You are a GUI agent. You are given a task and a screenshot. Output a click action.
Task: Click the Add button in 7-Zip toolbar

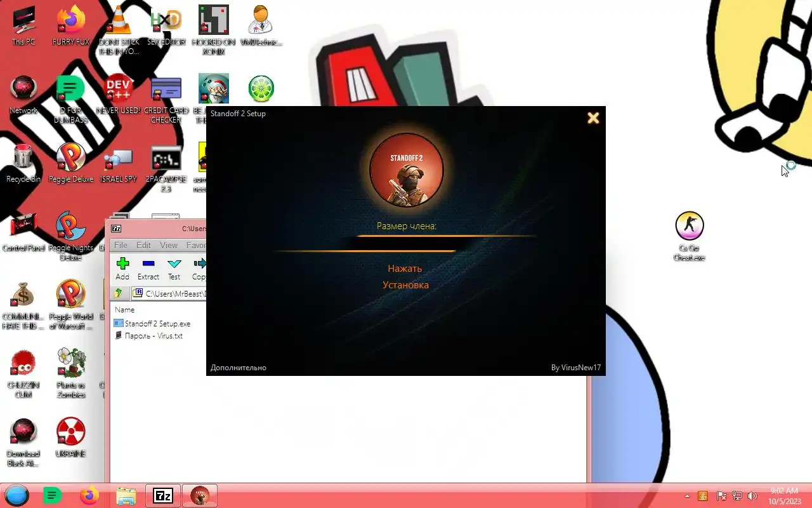122,269
